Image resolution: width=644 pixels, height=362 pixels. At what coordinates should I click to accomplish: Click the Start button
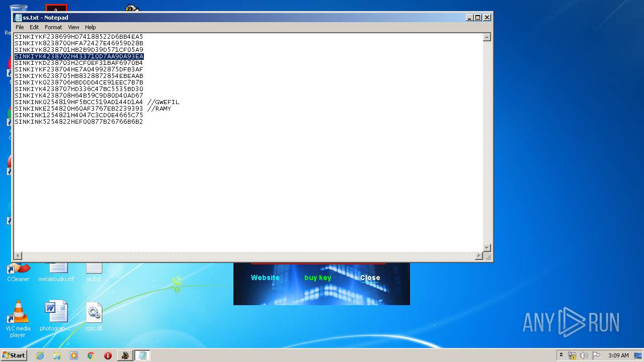click(x=14, y=355)
